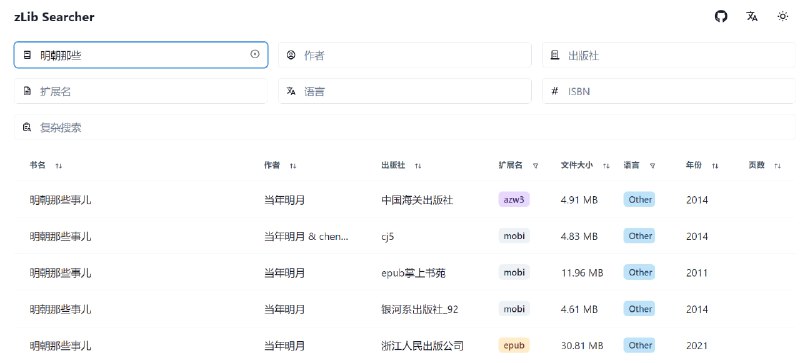Select the file size 11.96 MB
Viewport: 800px width, 363px height.
point(582,273)
